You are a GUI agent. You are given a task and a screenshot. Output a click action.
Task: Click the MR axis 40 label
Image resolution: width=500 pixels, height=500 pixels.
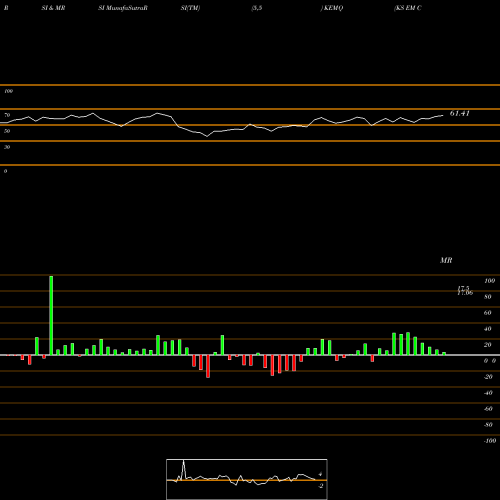point(488,329)
